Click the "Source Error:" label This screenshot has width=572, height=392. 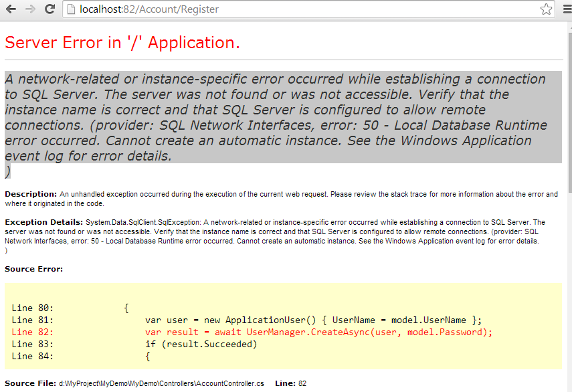34,269
